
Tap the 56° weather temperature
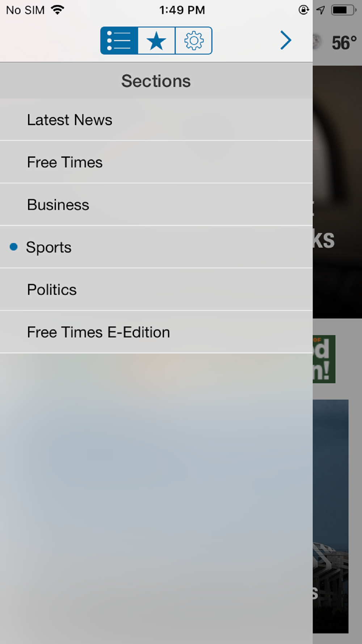[x=344, y=43]
